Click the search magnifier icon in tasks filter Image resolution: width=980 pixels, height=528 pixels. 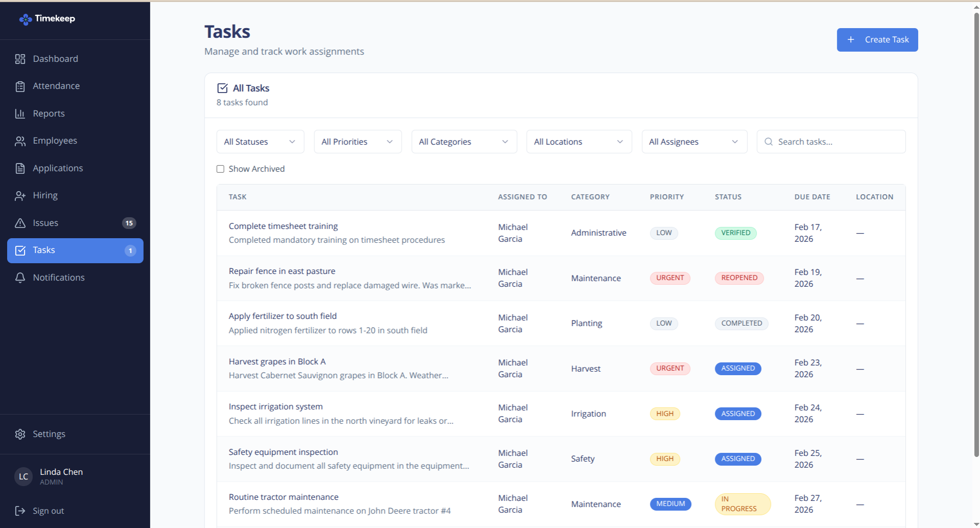click(x=768, y=142)
